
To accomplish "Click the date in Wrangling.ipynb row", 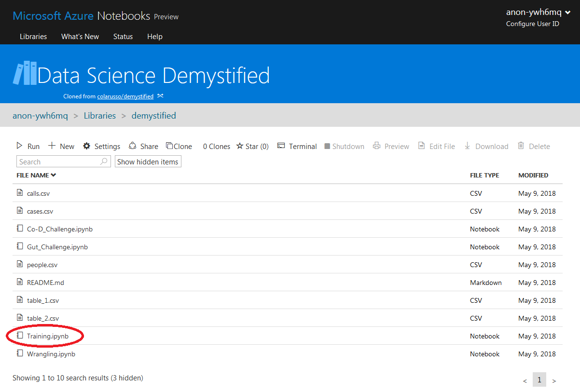I will pyautogui.click(x=537, y=354).
